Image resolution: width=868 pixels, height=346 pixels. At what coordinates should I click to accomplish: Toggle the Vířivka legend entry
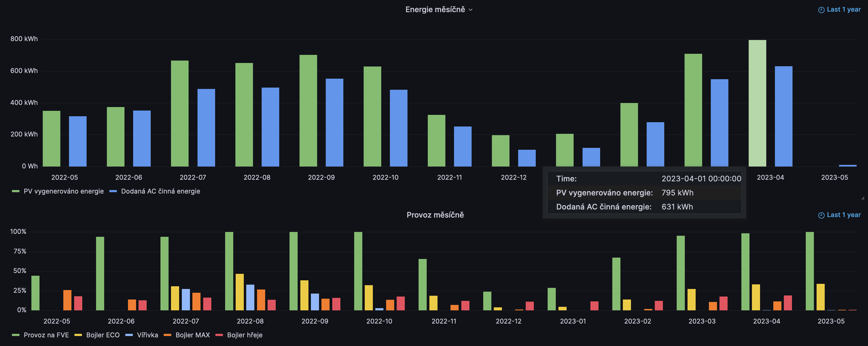pyautogui.click(x=147, y=335)
